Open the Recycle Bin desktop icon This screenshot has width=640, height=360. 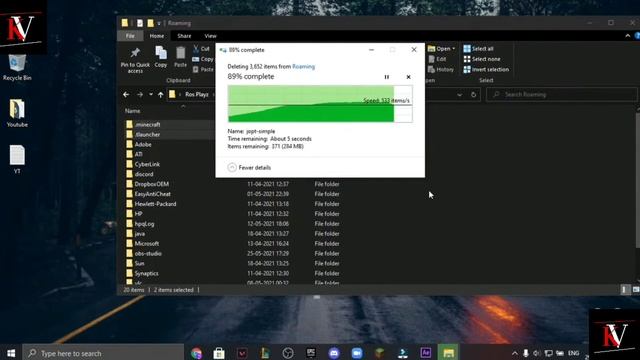pos(17,67)
